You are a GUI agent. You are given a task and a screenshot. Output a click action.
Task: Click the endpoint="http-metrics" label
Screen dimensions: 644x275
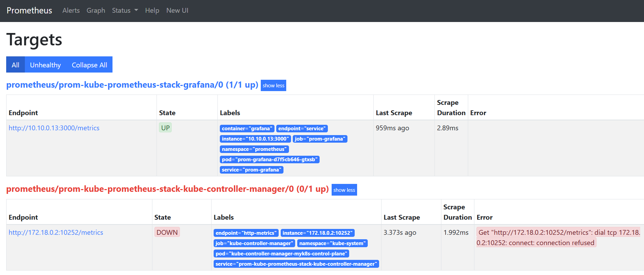coord(246,233)
